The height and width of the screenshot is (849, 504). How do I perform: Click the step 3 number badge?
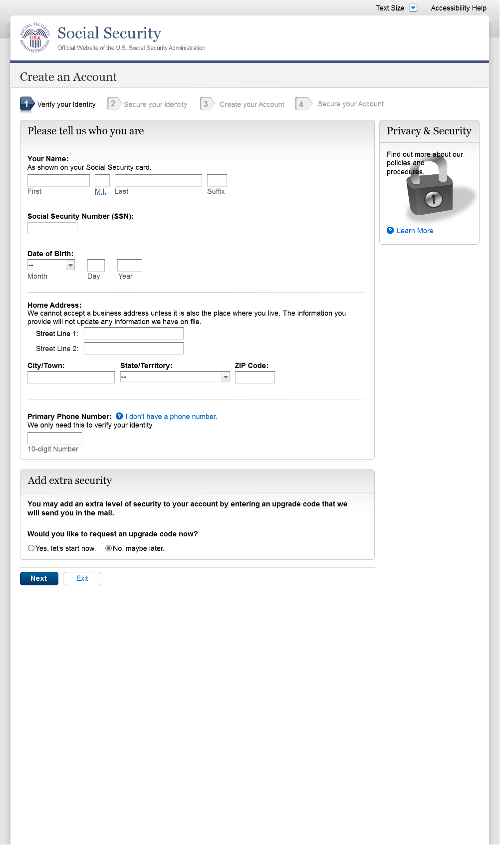tap(206, 104)
